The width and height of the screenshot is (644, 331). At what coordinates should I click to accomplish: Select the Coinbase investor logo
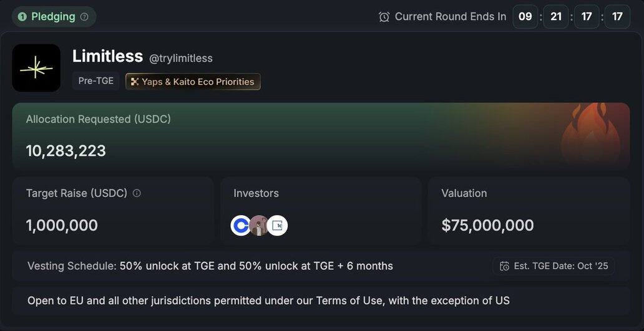(x=240, y=225)
